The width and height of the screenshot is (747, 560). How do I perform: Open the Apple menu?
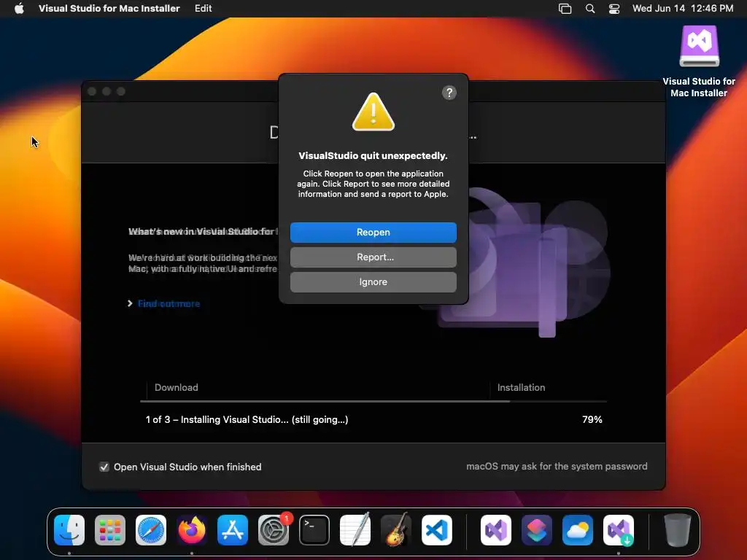pos(19,9)
